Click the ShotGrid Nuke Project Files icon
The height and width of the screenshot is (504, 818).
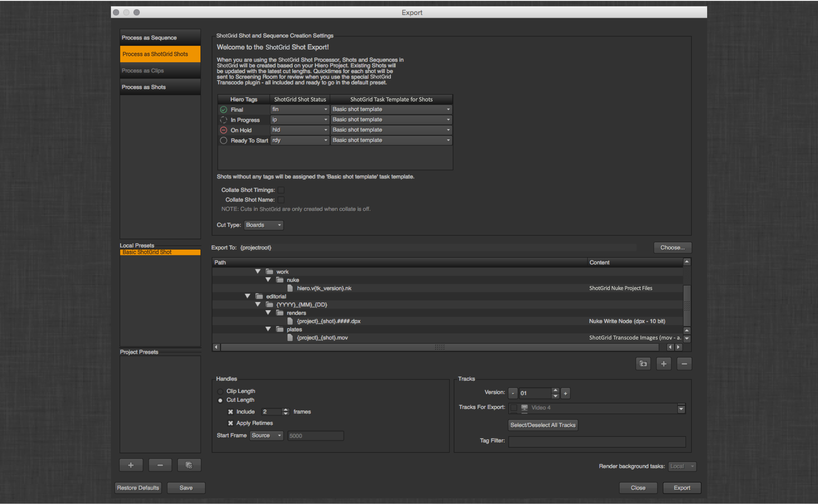click(288, 288)
